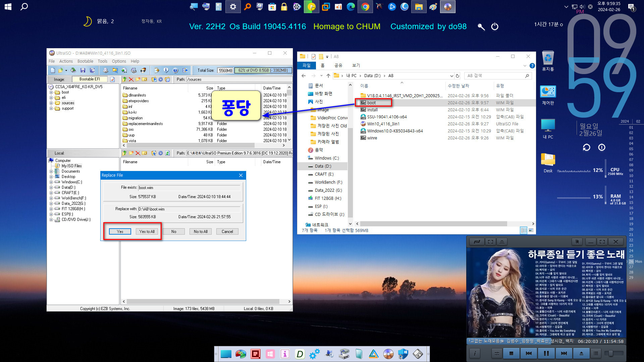Screen dimensions: 644x362
Task: Click the red Delete X in the image pane toolbar
Action: pyautogui.click(x=131, y=79)
